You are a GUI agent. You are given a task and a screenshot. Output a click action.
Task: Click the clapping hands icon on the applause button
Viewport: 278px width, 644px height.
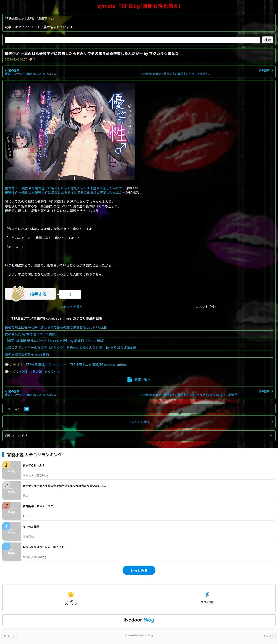[x=19, y=294]
